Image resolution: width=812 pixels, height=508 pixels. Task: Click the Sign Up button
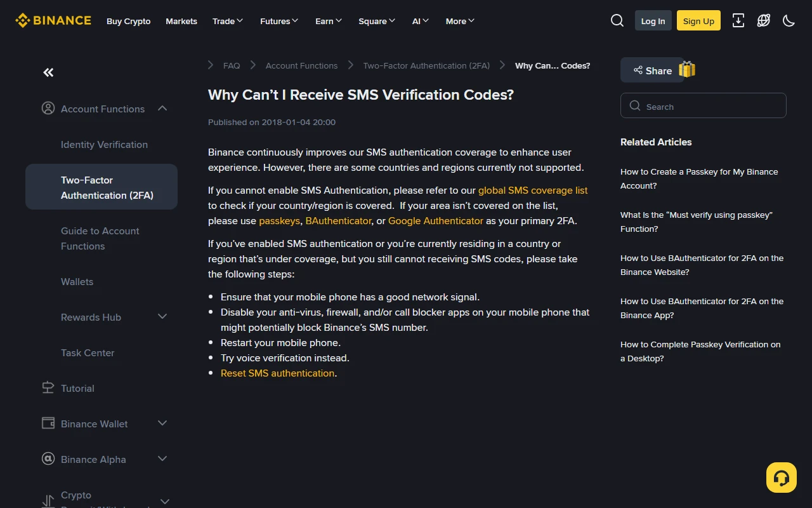click(x=698, y=21)
